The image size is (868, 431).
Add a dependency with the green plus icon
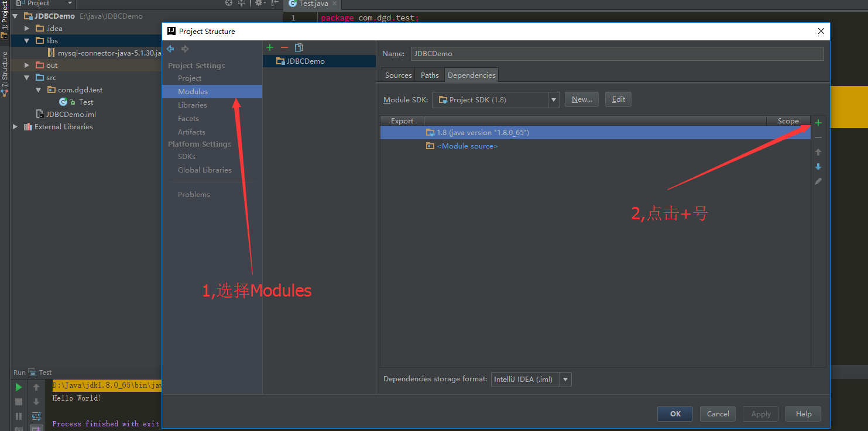[x=818, y=123]
